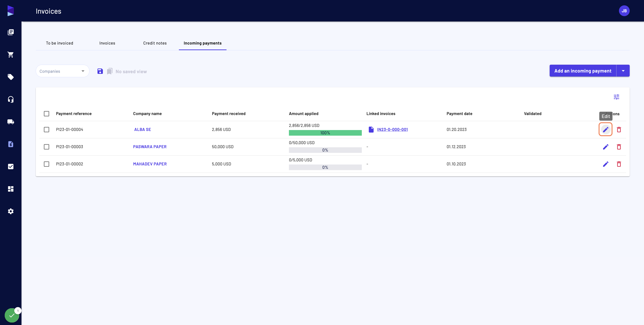Check the box for PI23-01-00004
644x325 pixels.
pos(47,130)
